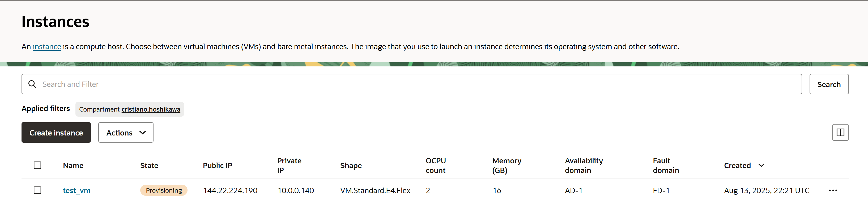Expand the Actions dropdown

pos(126,133)
